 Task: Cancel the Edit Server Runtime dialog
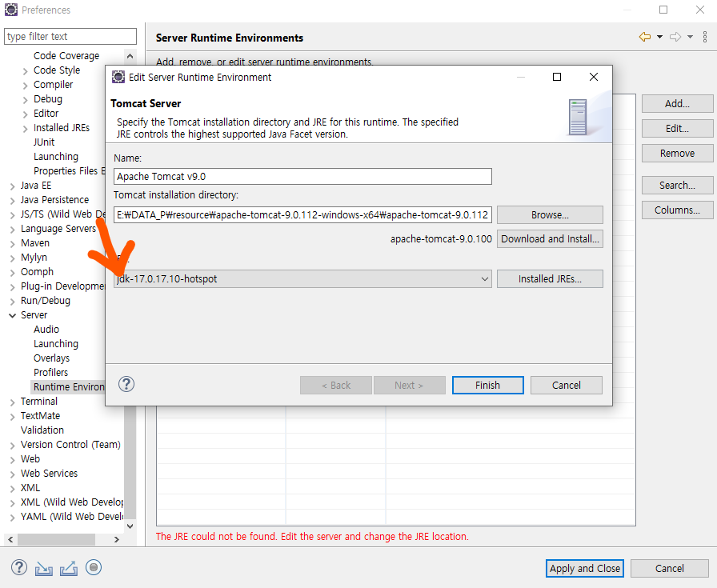(566, 385)
